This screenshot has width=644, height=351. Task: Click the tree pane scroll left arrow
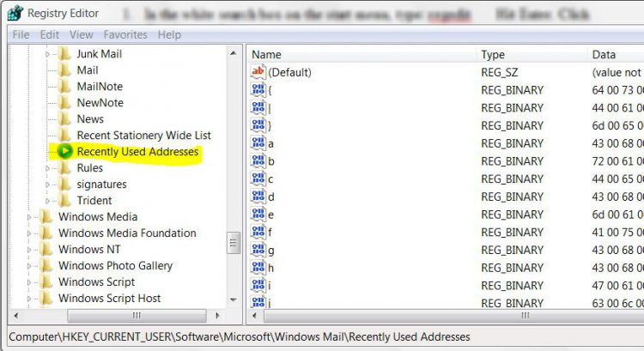15,316
